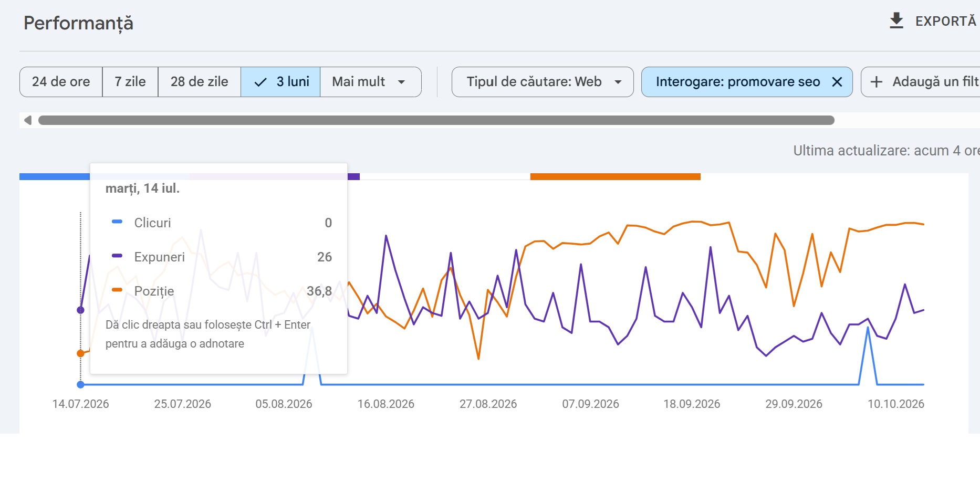
Task: Click the horizontal scrollbar thumb
Action: click(436, 120)
